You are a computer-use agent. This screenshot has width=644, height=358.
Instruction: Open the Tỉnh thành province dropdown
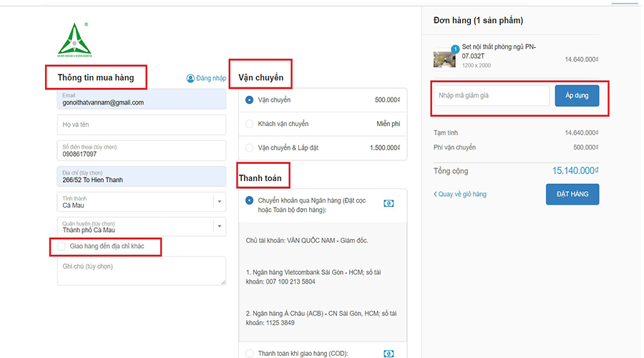218,202
